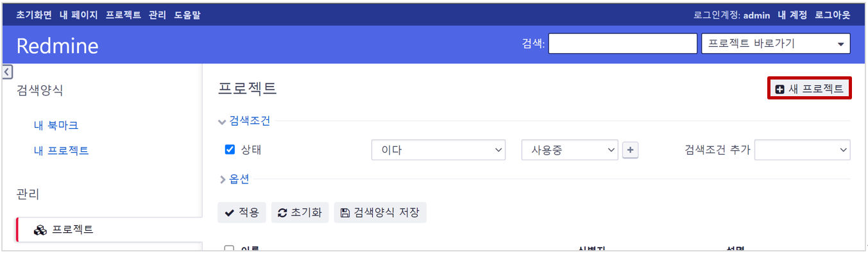The image size is (868, 254).
Task: Add a status value using the plus icon
Action: pos(631,150)
